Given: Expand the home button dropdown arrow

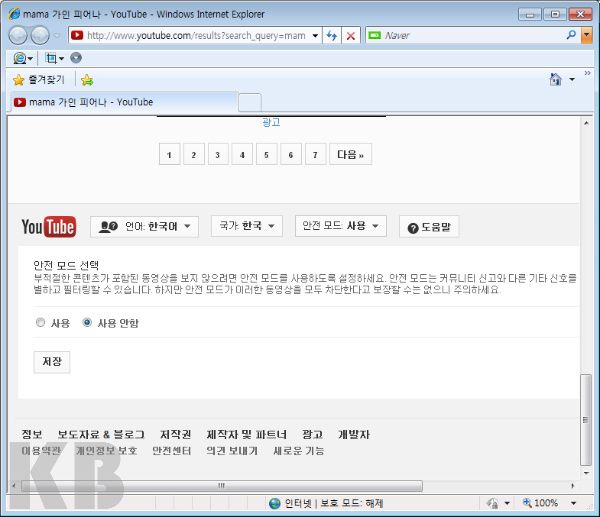Looking at the screenshot, I should point(572,80).
